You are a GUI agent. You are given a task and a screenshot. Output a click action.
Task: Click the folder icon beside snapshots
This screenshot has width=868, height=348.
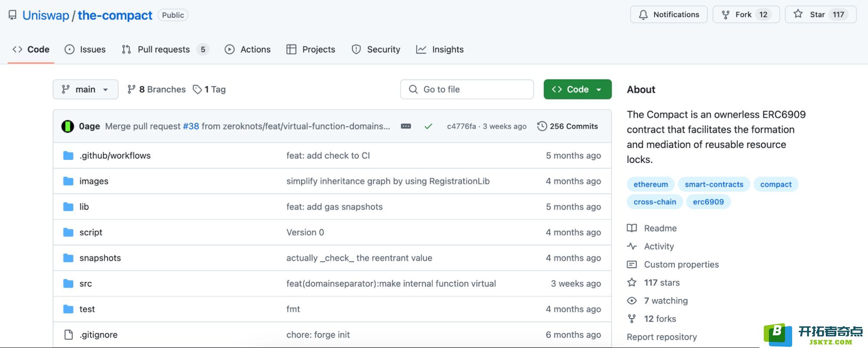pyautogui.click(x=68, y=258)
